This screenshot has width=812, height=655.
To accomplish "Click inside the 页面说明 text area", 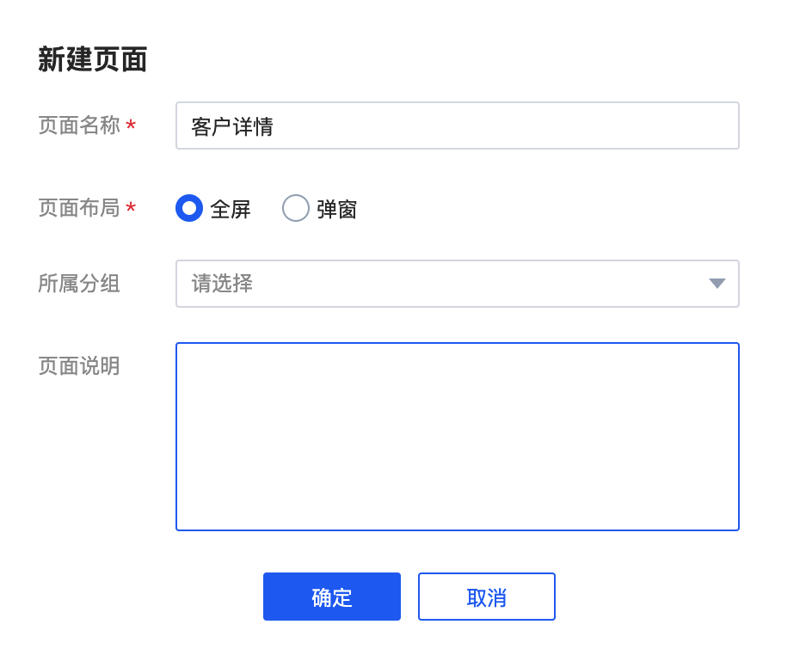I will tap(458, 437).
